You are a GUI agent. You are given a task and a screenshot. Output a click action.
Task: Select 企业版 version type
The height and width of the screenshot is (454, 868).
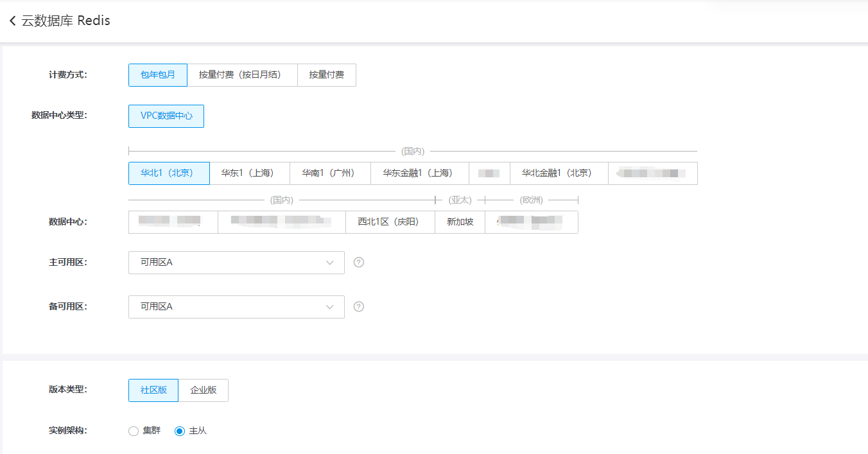click(203, 390)
